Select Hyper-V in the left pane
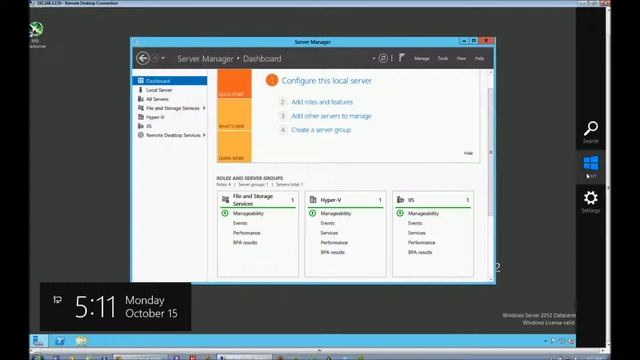 point(170,117)
